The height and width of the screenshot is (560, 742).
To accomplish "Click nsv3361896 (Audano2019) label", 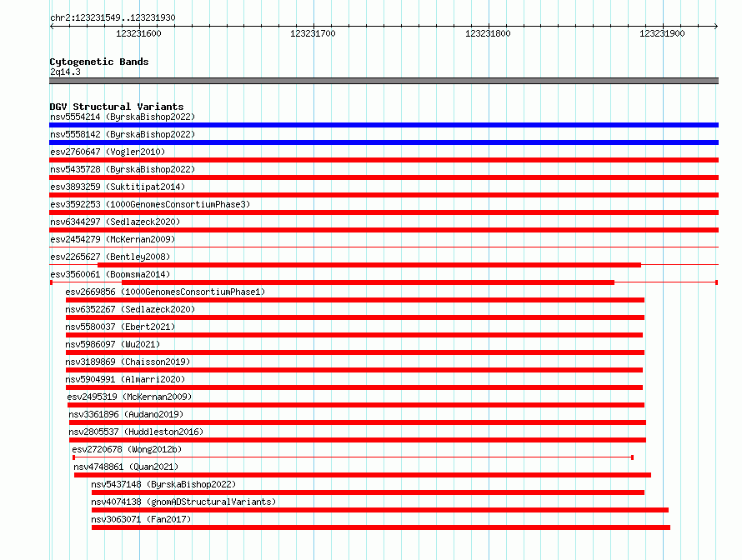I will pyautogui.click(x=126, y=414).
